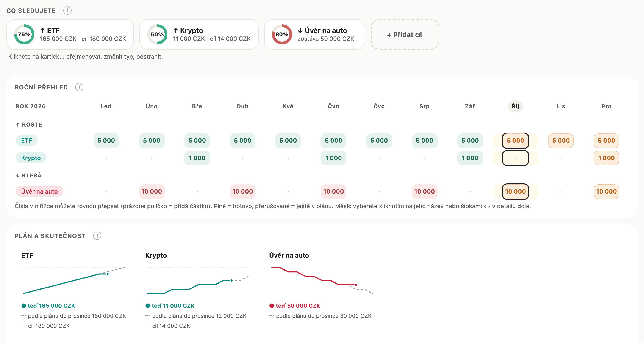Open the info icon beside PLÁN A SKUTEČNOST

(97, 236)
